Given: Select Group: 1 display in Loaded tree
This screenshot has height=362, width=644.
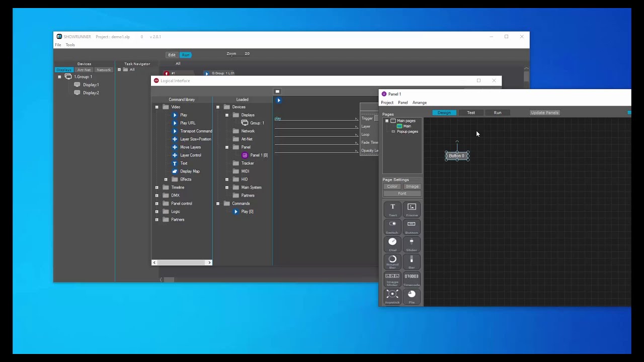Looking at the screenshot, I should tap(253, 123).
